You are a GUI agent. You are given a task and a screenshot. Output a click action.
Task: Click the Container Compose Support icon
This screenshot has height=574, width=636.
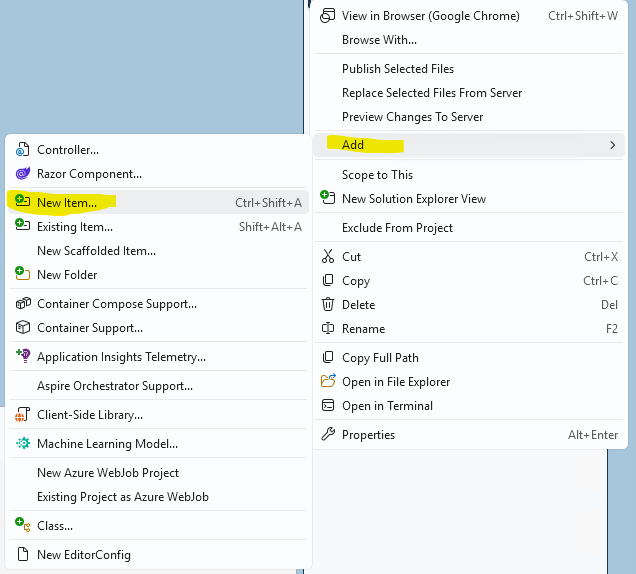22,304
